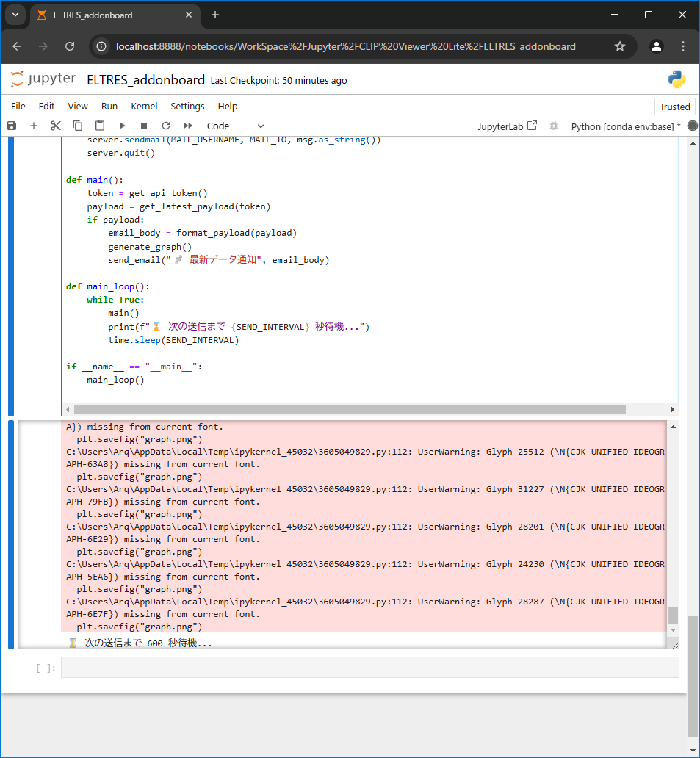Screen dimensions: 700x758
Task: Select the Python conda env:base kernel selector
Action: tap(625, 126)
